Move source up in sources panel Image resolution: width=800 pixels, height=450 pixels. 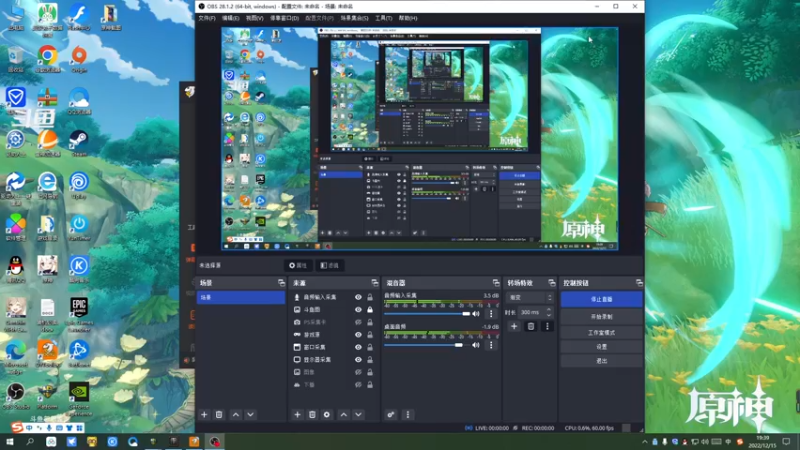[x=344, y=415]
